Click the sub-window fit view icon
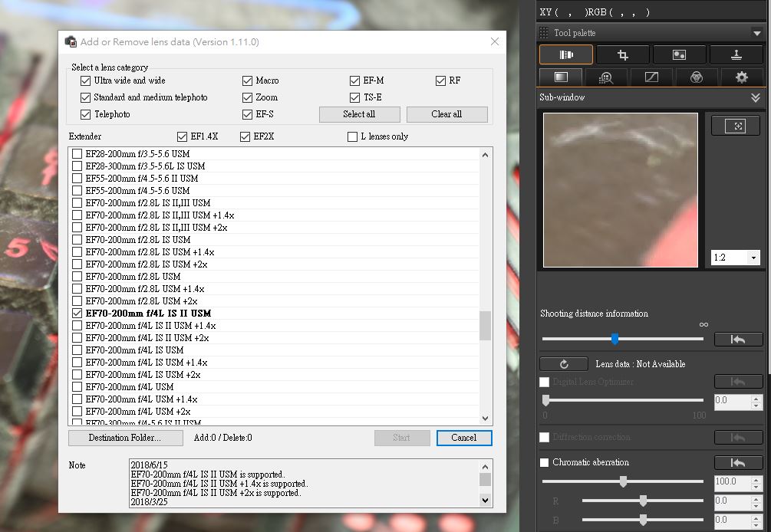Screen dimensions: 771x532 (735, 126)
